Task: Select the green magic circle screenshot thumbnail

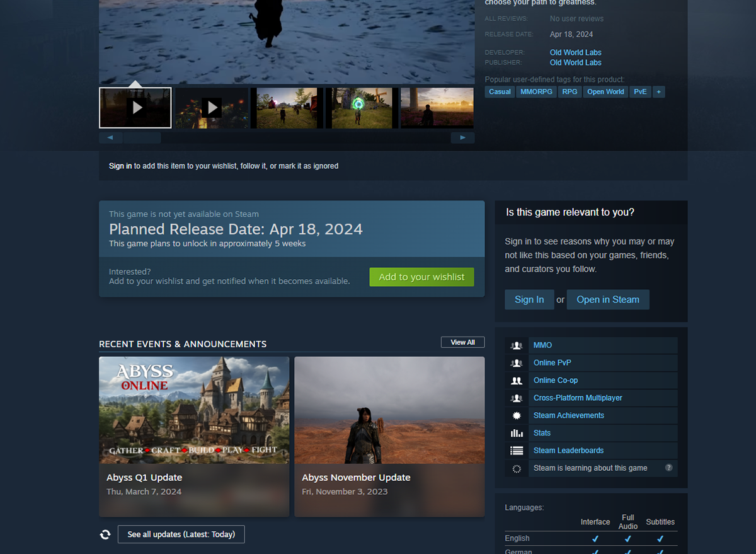Action: (362, 108)
